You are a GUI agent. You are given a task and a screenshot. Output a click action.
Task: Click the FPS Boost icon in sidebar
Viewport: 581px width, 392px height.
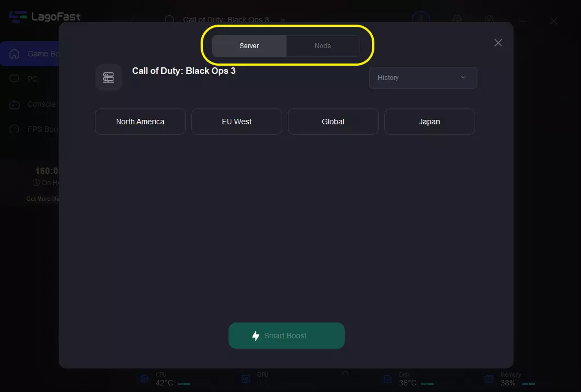[15, 129]
